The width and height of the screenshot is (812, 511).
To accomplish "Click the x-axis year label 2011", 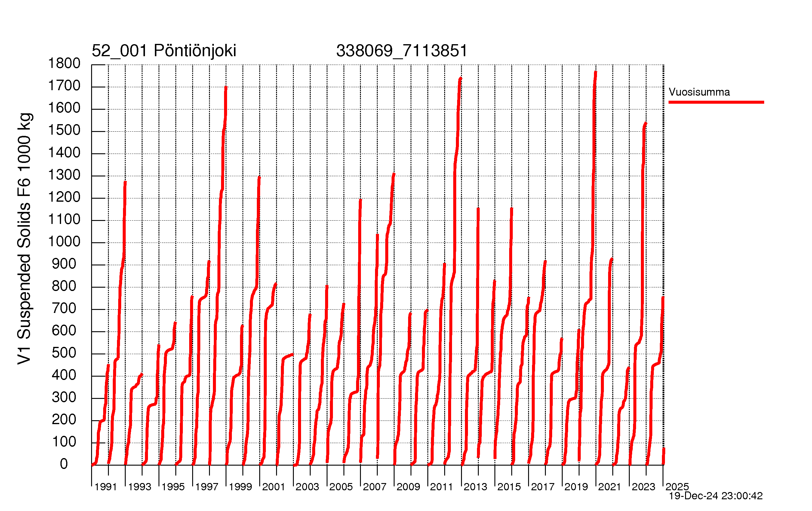I will pos(442,487).
